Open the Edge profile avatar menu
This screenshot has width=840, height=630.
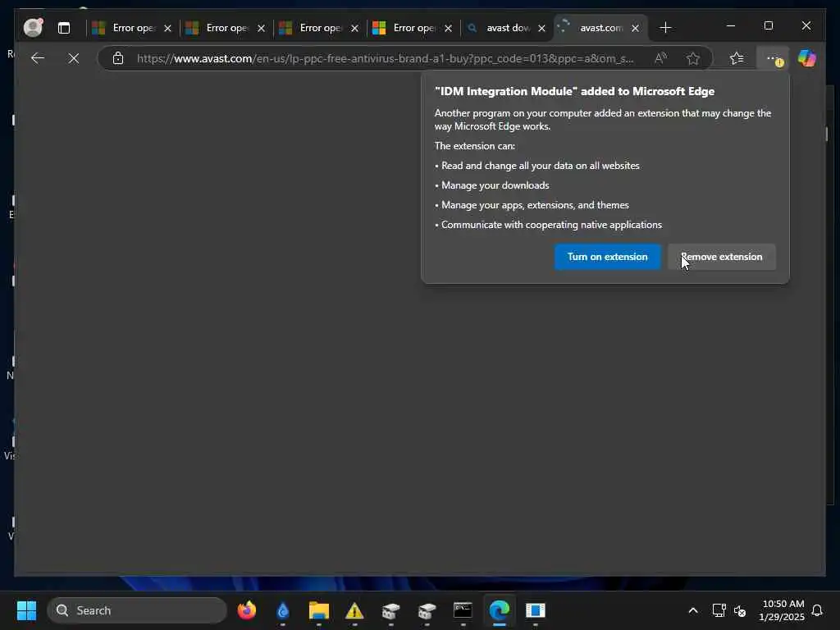click(x=33, y=27)
